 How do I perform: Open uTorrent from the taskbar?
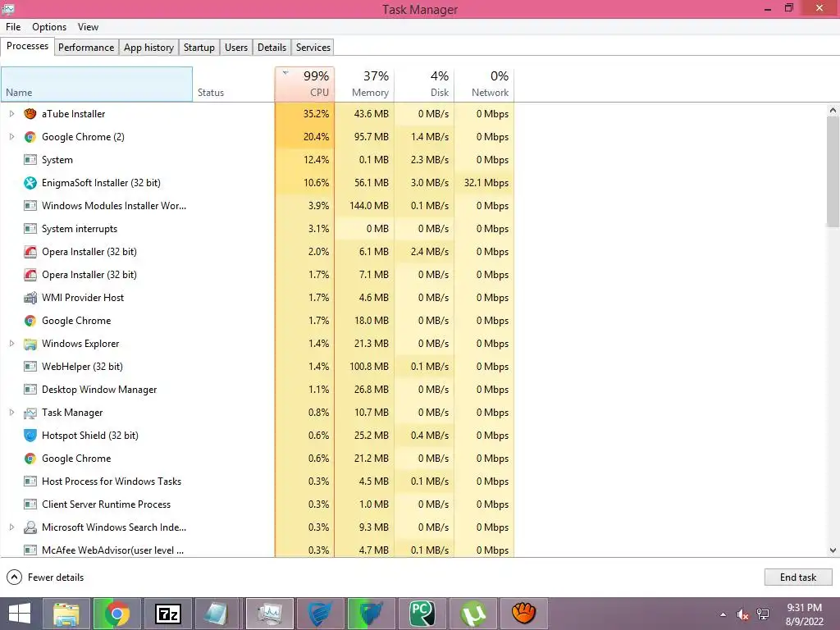click(x=473, y=614)
